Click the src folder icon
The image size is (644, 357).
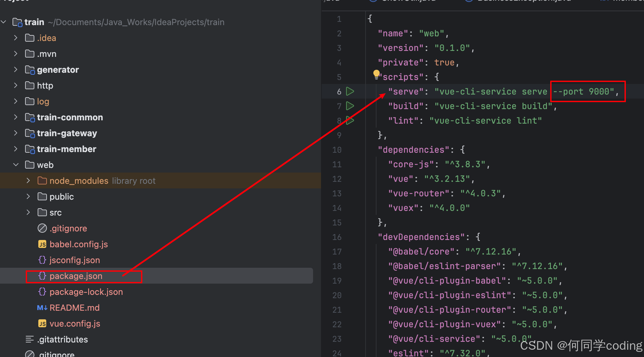point(42,213)
